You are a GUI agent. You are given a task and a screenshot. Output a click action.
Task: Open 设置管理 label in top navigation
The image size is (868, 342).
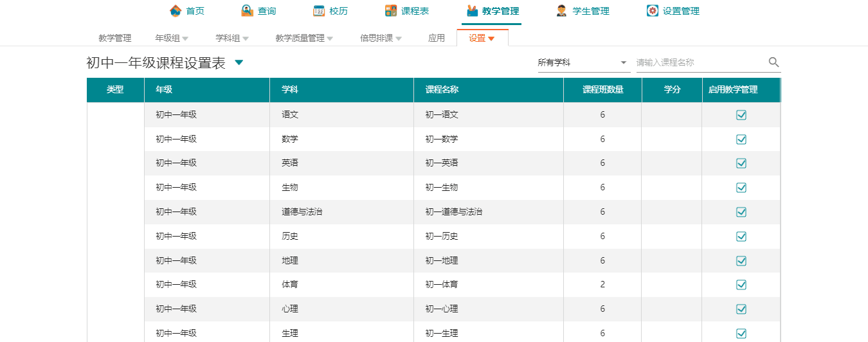coord(682,11)
